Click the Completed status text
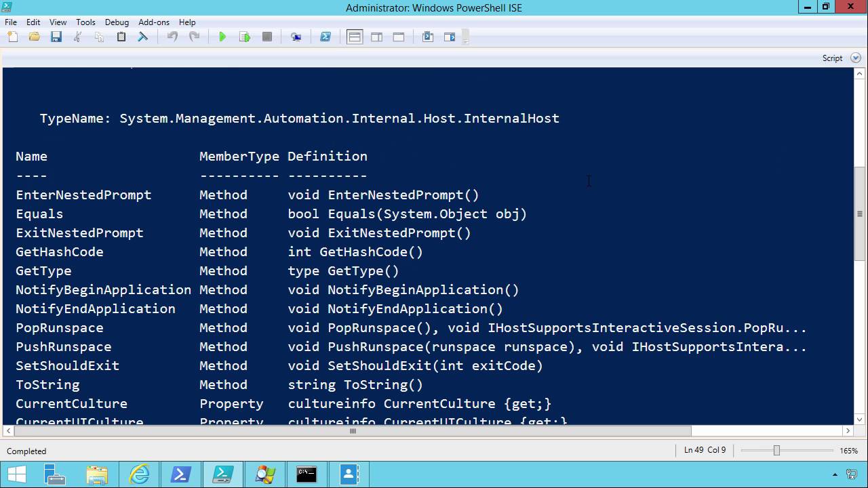The image size is (868, 488). [26, 451]
